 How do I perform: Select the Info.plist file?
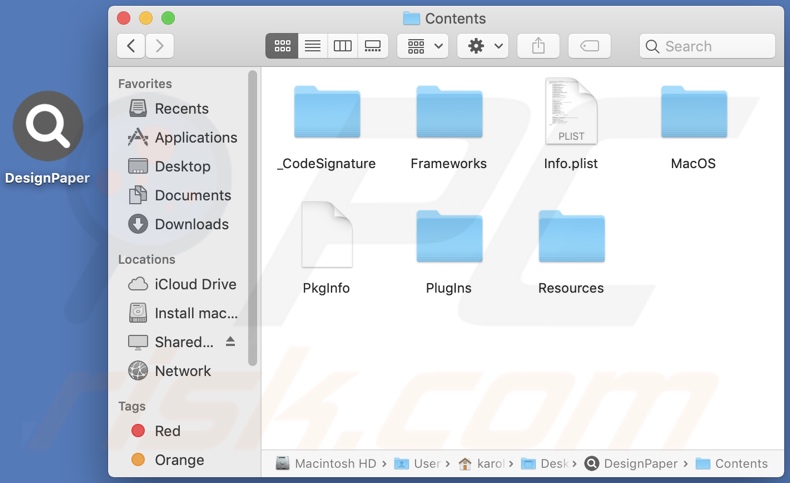click(571, 111)
